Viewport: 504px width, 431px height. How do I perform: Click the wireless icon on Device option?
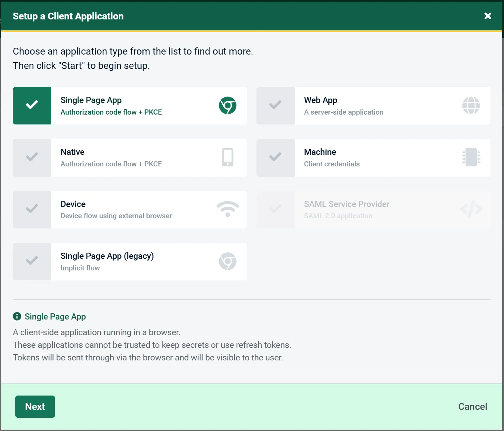point(228,209)
